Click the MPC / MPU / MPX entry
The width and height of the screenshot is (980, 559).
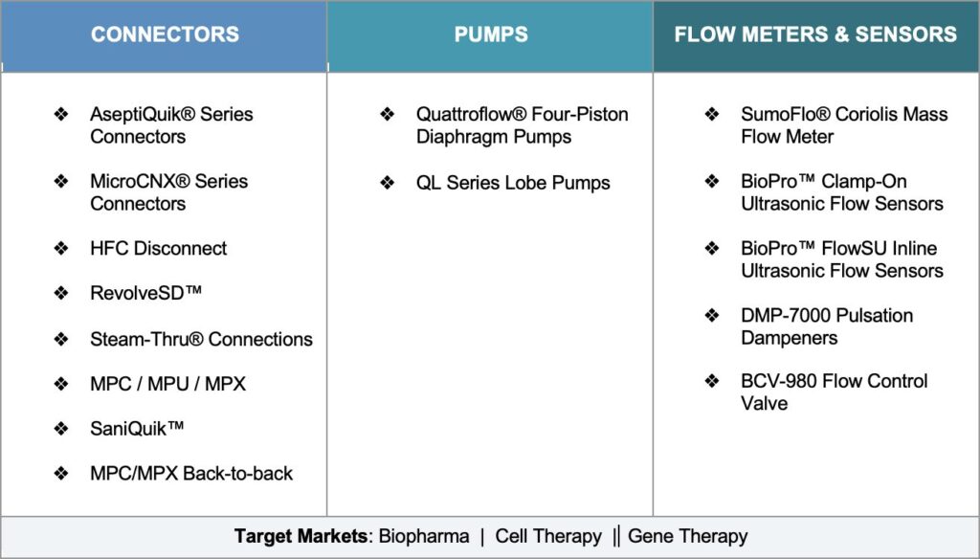pyautogui.click(x=167, y=385)
